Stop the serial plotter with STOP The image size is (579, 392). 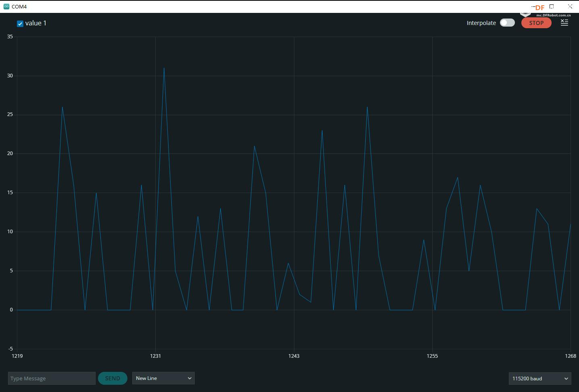tap(536, 23)
